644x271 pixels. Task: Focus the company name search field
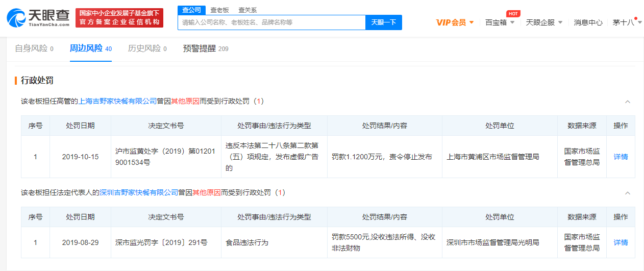pyautogui.click(x=271, y=22)
